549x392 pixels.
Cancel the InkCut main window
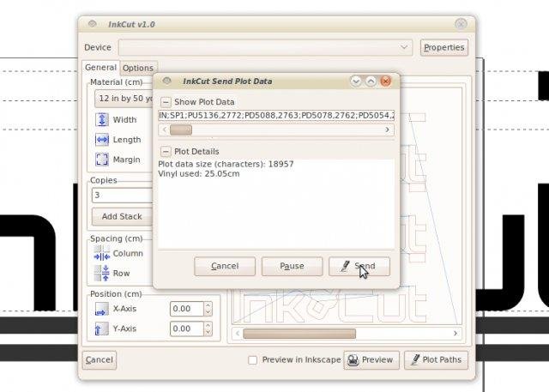click(100, 359)
